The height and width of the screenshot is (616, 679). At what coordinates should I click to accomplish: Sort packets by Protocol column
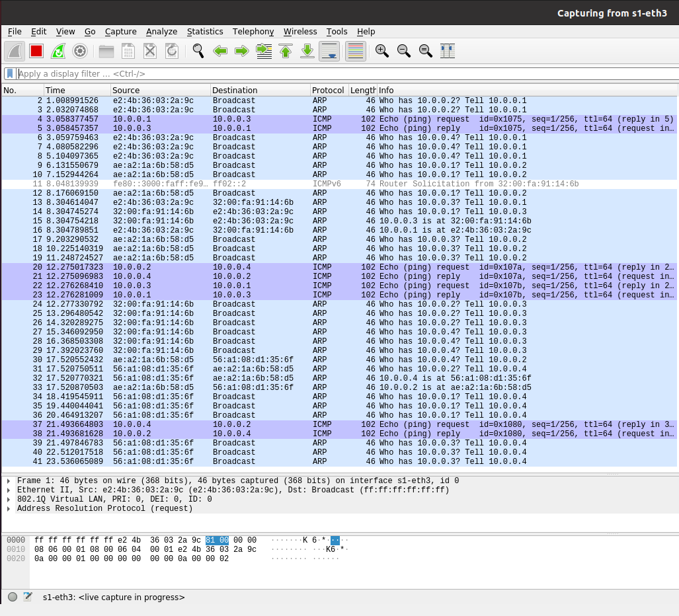[x=329, y=90]
